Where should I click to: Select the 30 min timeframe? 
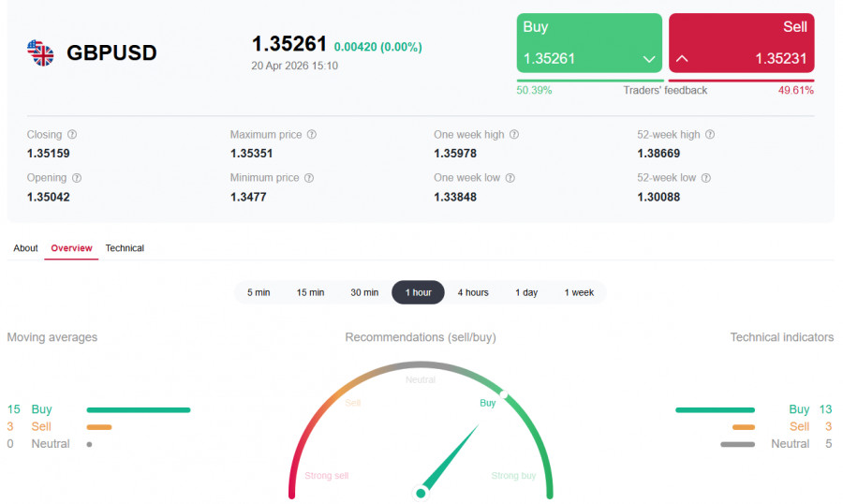point(364,292)
